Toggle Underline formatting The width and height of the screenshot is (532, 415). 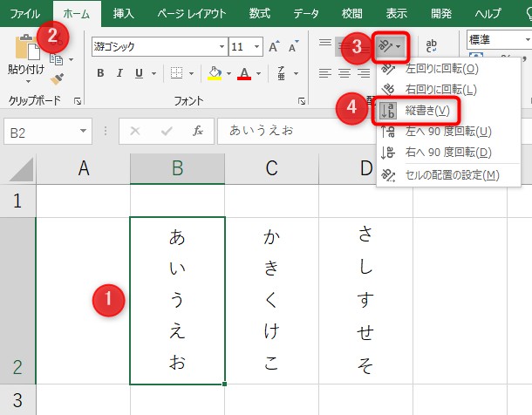pos(139,73)
